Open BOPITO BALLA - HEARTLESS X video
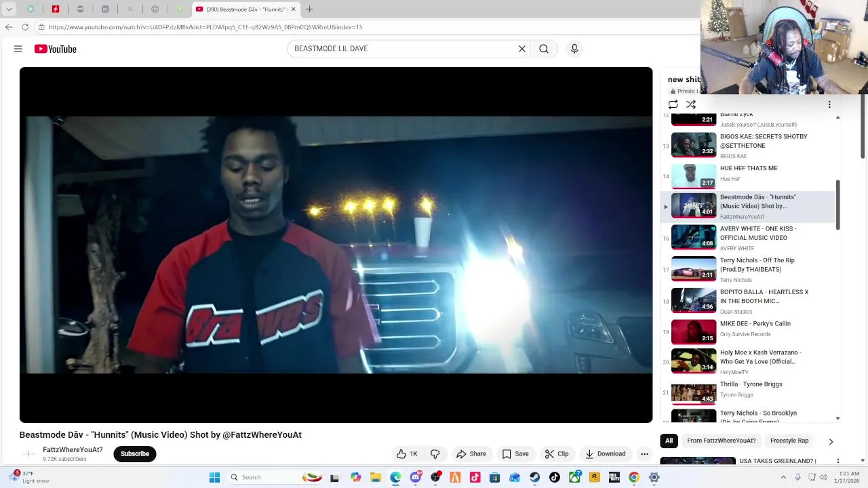Screen dimensions: 868x488 coord(747,301)
